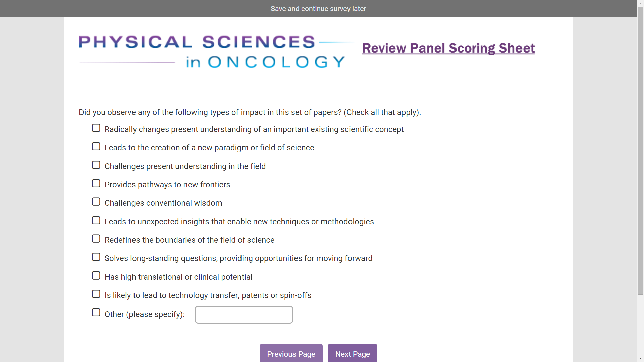Screen dimensions: 644x362
Task: Click the 'Challenges conventional wisdom' label text
Action: pos(163,203)
